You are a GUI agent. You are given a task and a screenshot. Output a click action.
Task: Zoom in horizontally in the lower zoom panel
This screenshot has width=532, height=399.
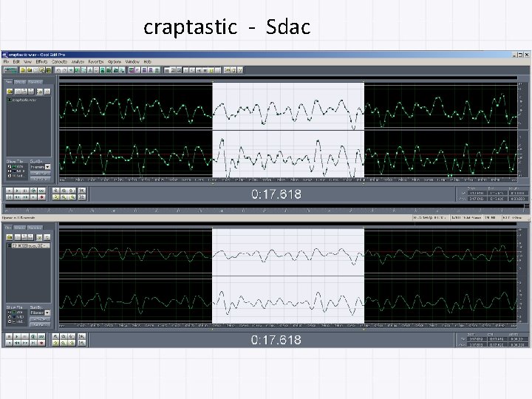coord(55,337)
